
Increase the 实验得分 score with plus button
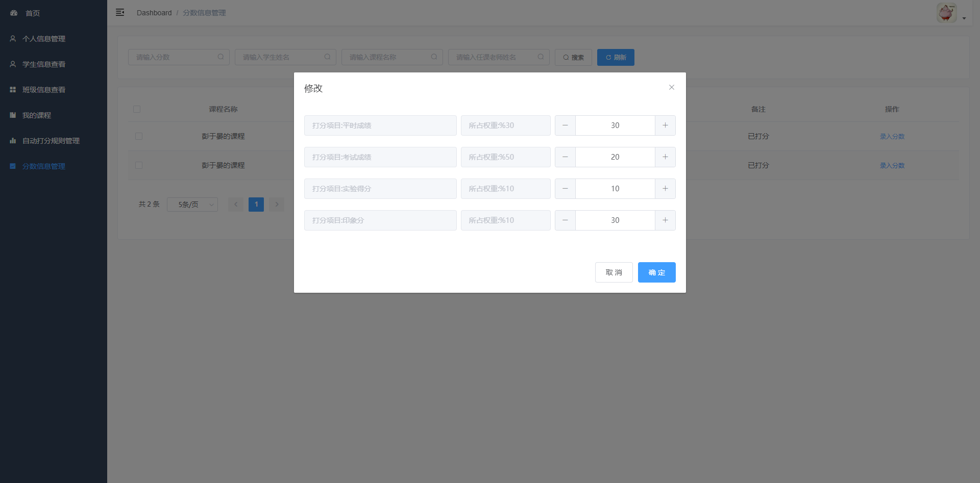665,189
